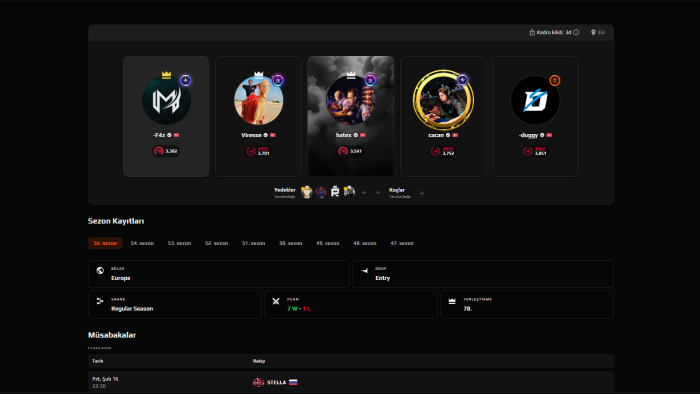Switch to the 52. sezon tab

point(217,243)
